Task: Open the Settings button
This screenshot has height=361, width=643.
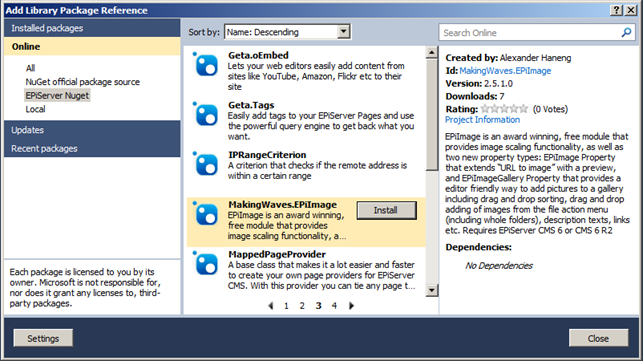Action: pos(43,338)
